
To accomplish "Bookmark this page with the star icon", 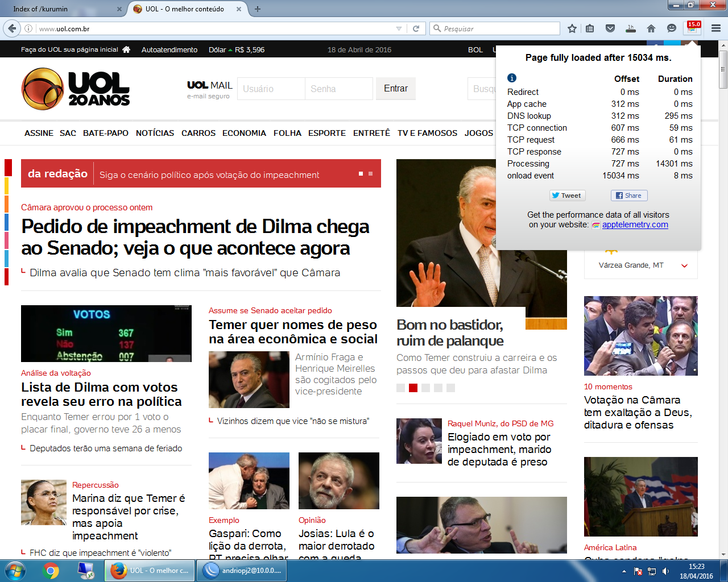I will click(x=572, y=28).
